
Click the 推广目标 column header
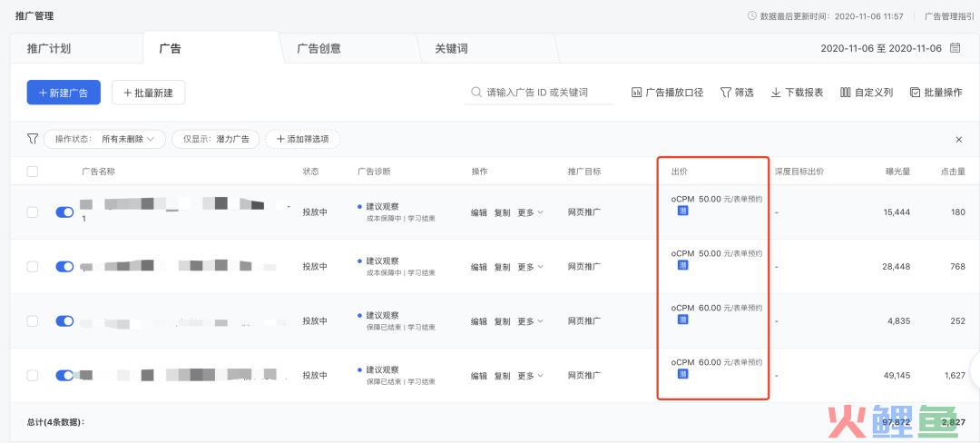point(584,172)
